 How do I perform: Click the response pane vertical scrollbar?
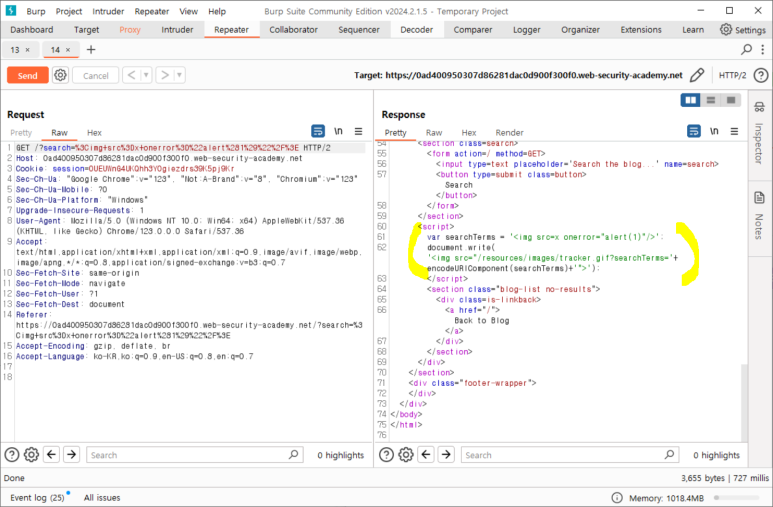744,402
